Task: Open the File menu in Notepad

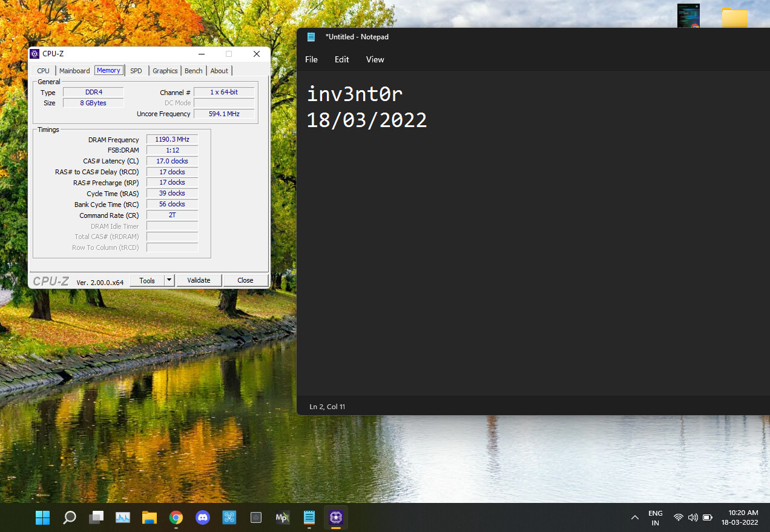Action: point(311,59)
